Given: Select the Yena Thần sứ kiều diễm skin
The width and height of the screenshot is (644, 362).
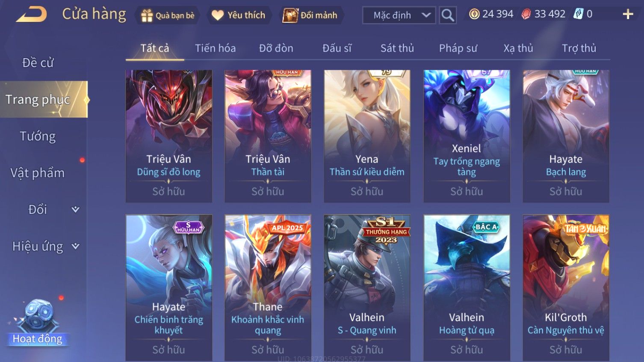Looking at the screenshot, I should point(367,136).
